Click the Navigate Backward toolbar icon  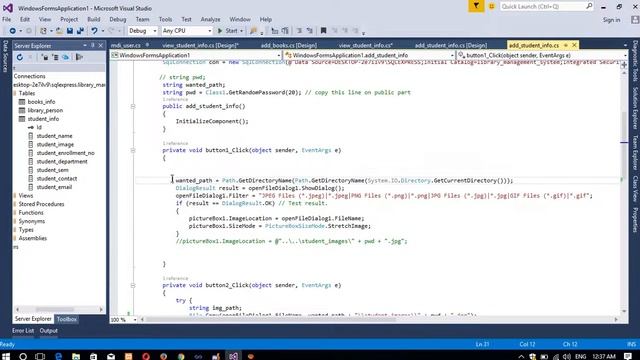click(x=12, y=31)
